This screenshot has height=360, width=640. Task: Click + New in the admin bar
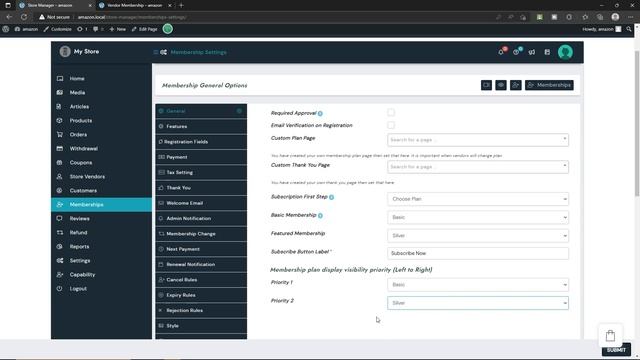click(x=118, y=29)
